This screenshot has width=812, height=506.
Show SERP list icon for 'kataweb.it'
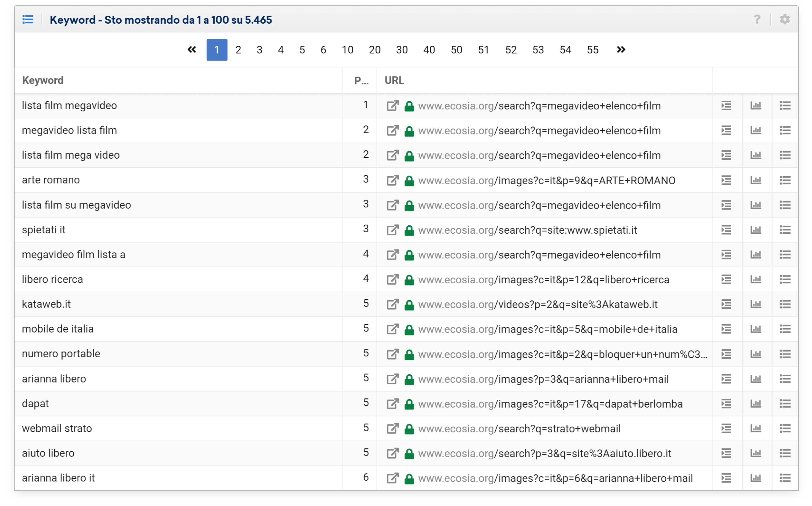726,304
